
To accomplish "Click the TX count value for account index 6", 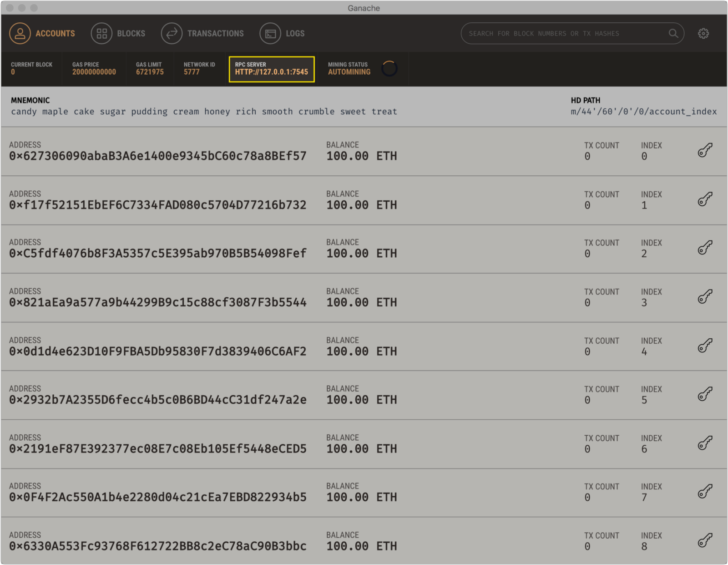I will [x=587, y=449].
